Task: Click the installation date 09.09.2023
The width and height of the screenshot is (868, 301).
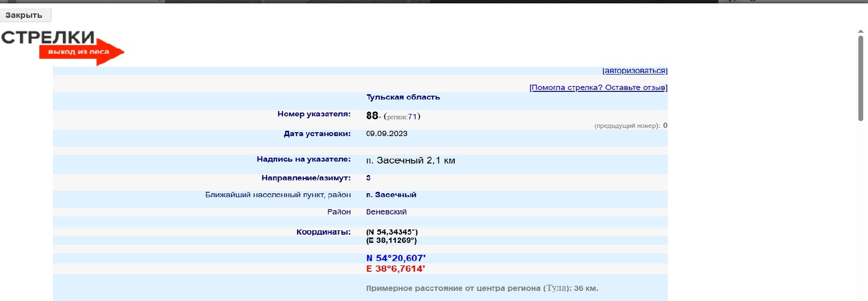Action: (386, 134)
